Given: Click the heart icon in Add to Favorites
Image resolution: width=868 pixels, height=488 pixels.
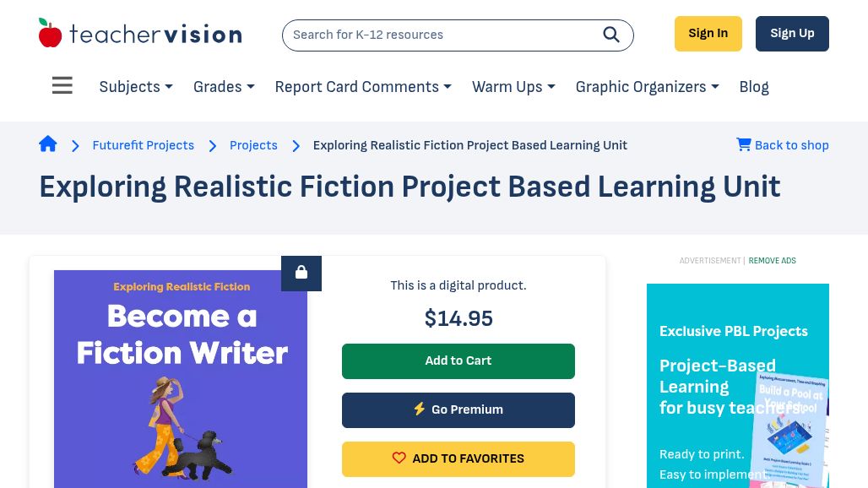Looking at the screenshot, I should [399, 458].
